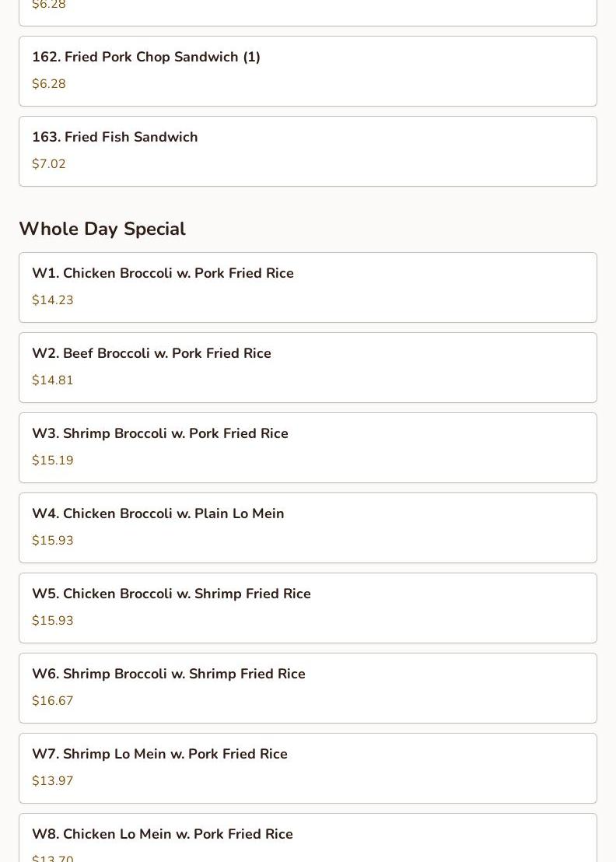Viewport: 616px width, 862px height.
Task: Choose W1. Chicken Broccoli w. Pork Fried Rice
Action: [163, 274]
